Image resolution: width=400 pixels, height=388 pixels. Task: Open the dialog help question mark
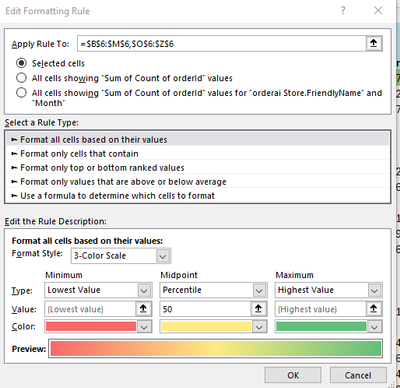pyautogui.click(x=343, y=11)
